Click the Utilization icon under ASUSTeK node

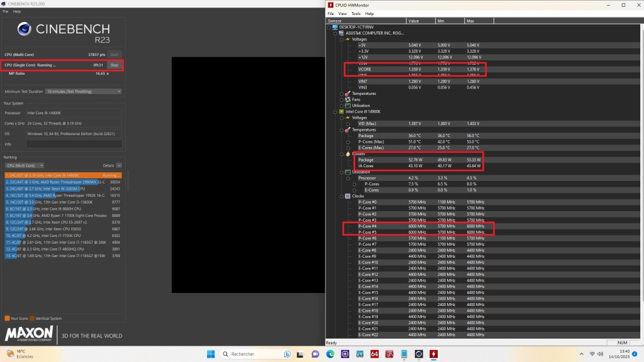pos(348,106)
